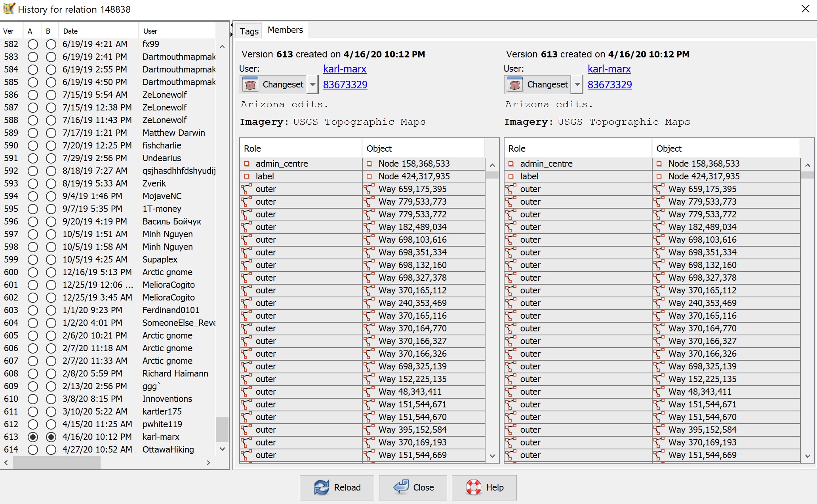
Task: Click way icon beside Way 698,327,378 in right table
Action: 659,278
